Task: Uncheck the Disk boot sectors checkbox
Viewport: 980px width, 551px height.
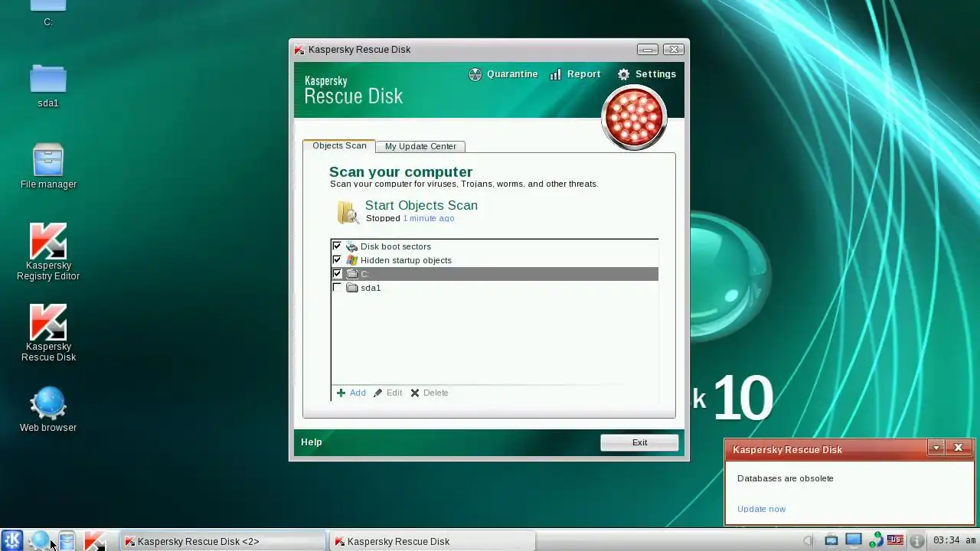Action: 337,246
